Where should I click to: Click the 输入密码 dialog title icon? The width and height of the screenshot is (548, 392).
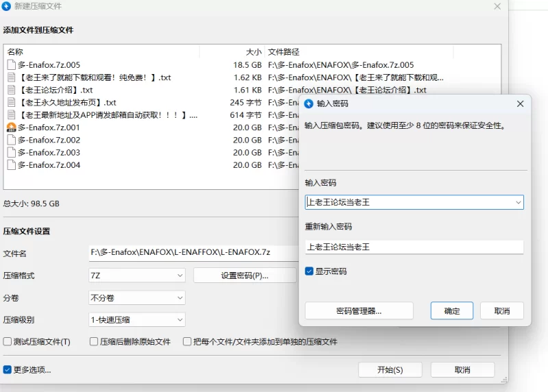(x=309, y=103)
